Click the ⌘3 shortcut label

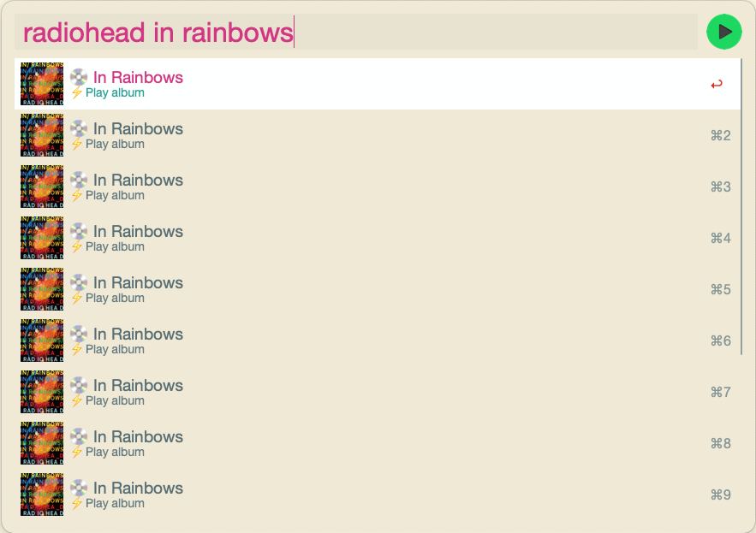[720, 187]
